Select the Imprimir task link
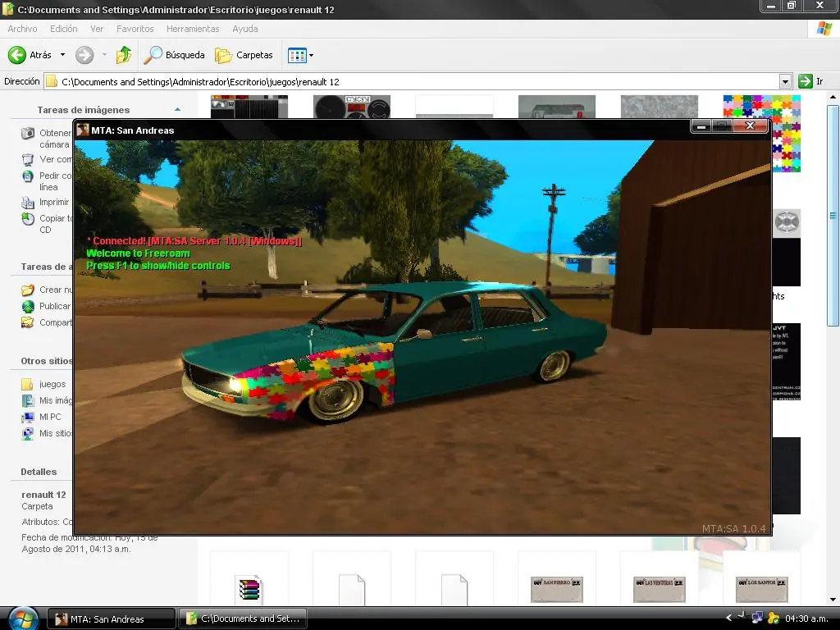This screenshot has width=840, height=630. click(x=54, y=202)
